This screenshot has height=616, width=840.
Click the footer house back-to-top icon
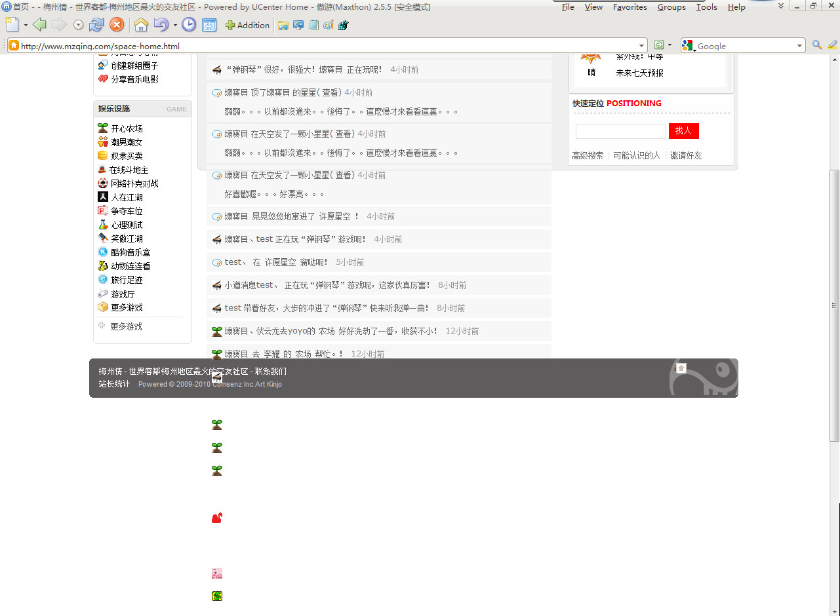[x=681, y=368]
